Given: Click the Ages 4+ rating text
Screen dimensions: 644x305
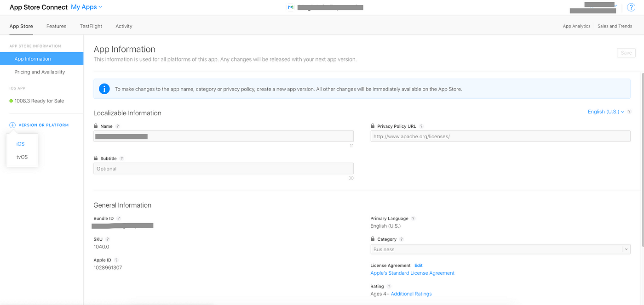Looking at the screenshot, I should coord(379,294).
